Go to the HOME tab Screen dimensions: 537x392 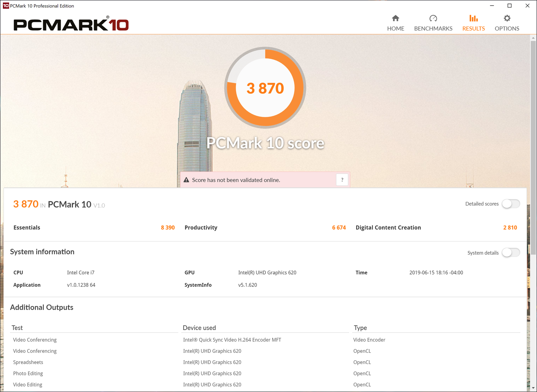click(x=395, y=23)
